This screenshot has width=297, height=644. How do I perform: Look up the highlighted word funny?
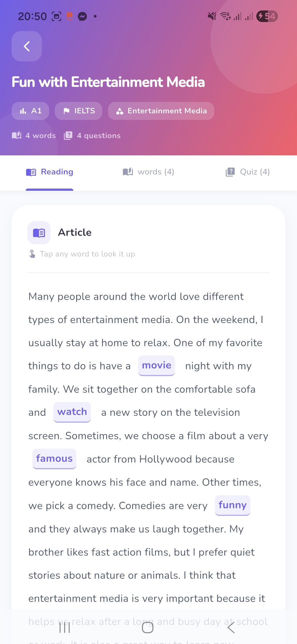point(233,505)
